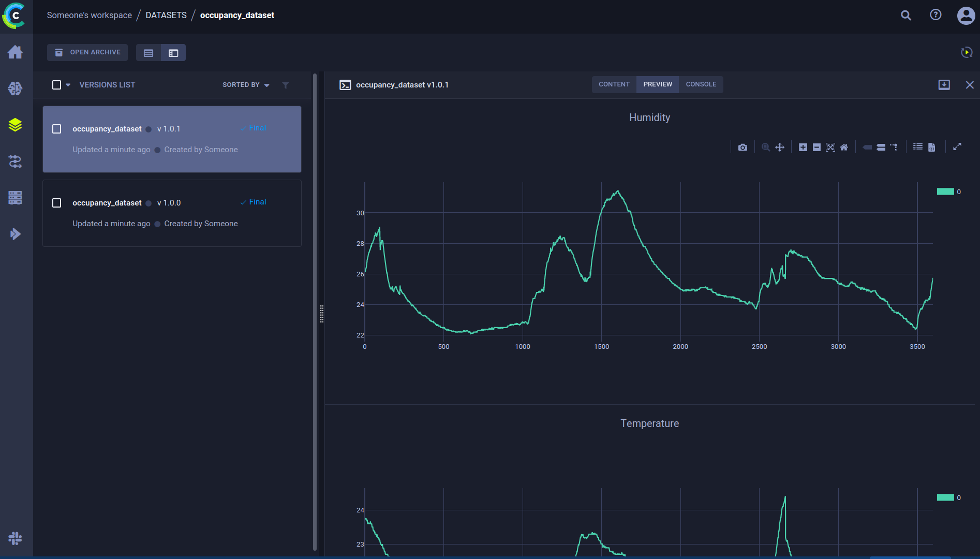Select the Zoom magnifier tool on Humidity plot
This screenshot has width=980, height=559.
[766, 148]
